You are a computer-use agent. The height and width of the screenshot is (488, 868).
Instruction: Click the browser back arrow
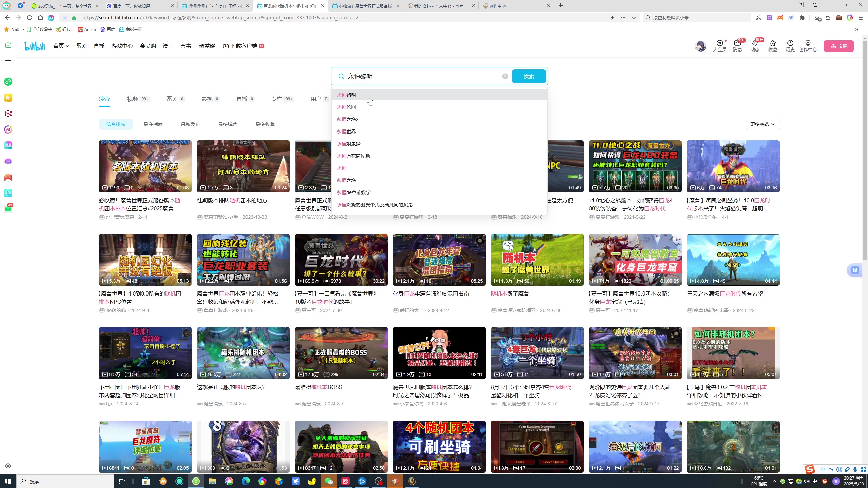(x=7, y=18)
